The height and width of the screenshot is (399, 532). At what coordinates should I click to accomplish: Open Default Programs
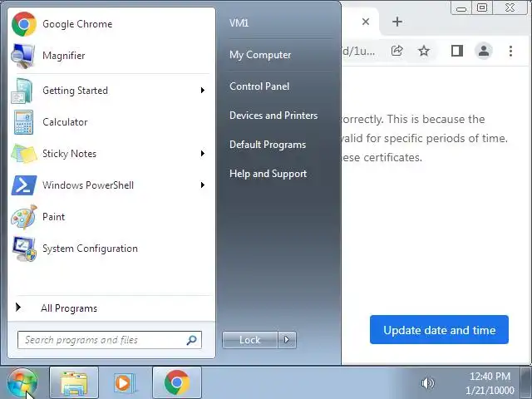click(x=268, y=145)
